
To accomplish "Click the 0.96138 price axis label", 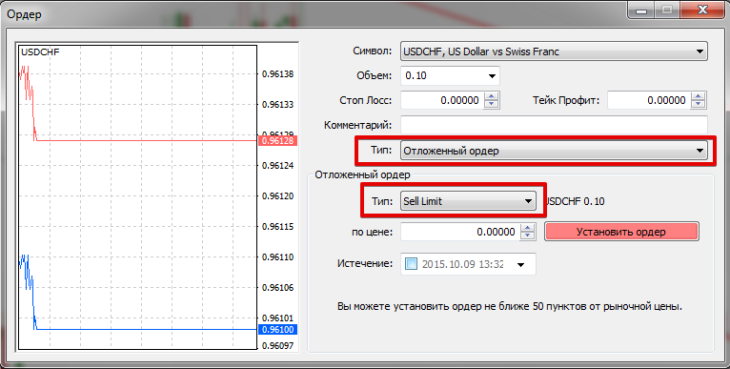I will pos(278,74).
